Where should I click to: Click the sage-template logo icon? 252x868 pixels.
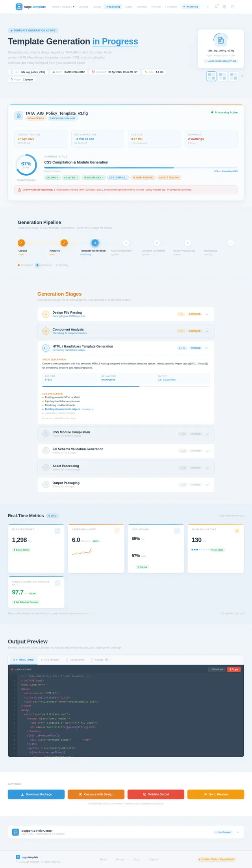[x=19, y=7]
